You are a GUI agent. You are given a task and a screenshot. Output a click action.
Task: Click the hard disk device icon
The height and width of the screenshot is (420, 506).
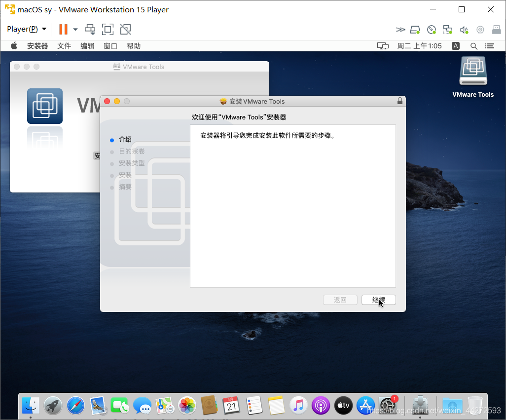pyautogui.click(x=415, y=30)
